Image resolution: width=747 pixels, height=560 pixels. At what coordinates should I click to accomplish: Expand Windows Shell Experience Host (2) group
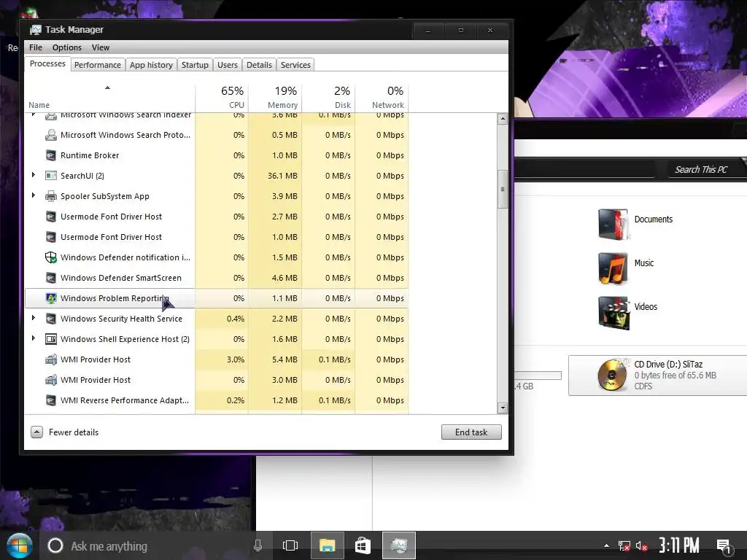click(x=34, y=338)
